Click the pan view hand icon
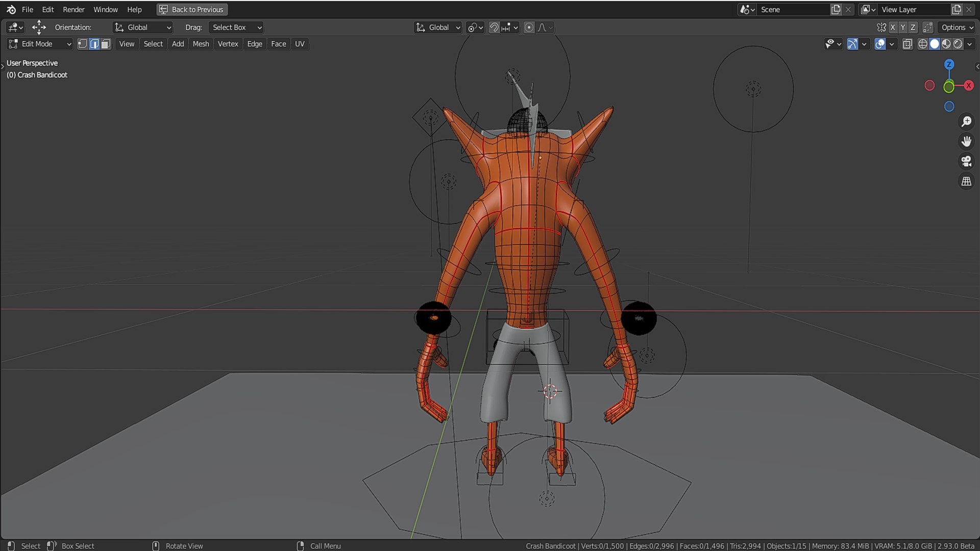Viewport: 980px width, 551px height. (x=966, y=141)
